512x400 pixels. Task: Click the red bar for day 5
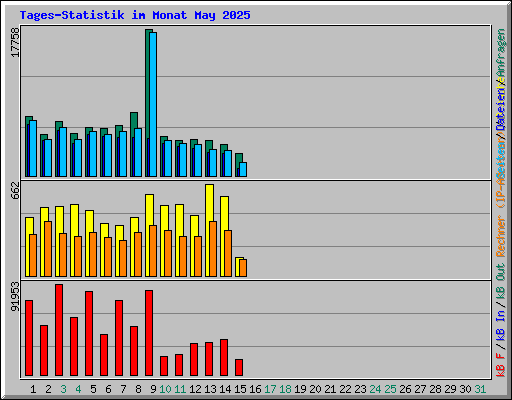89,334
